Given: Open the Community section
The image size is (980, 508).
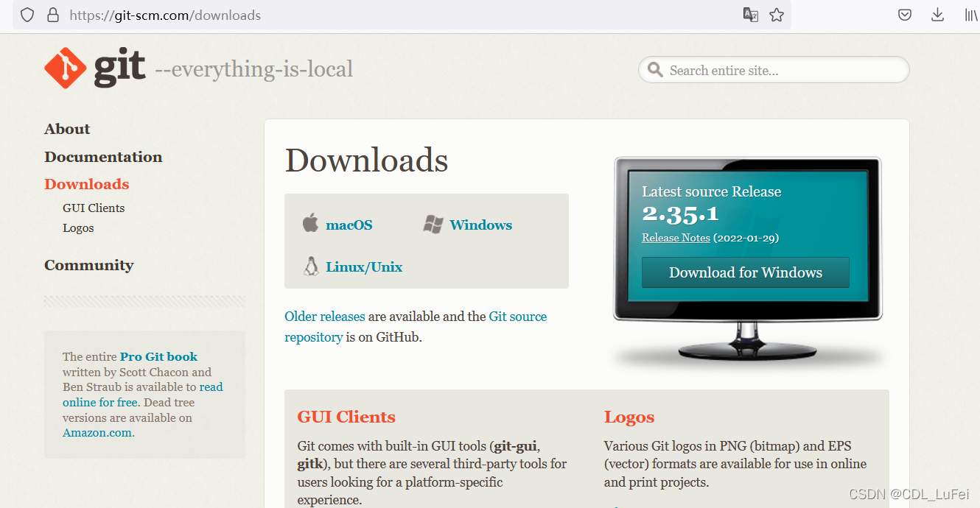Looking at the screenshot, I should click(89, 265).
